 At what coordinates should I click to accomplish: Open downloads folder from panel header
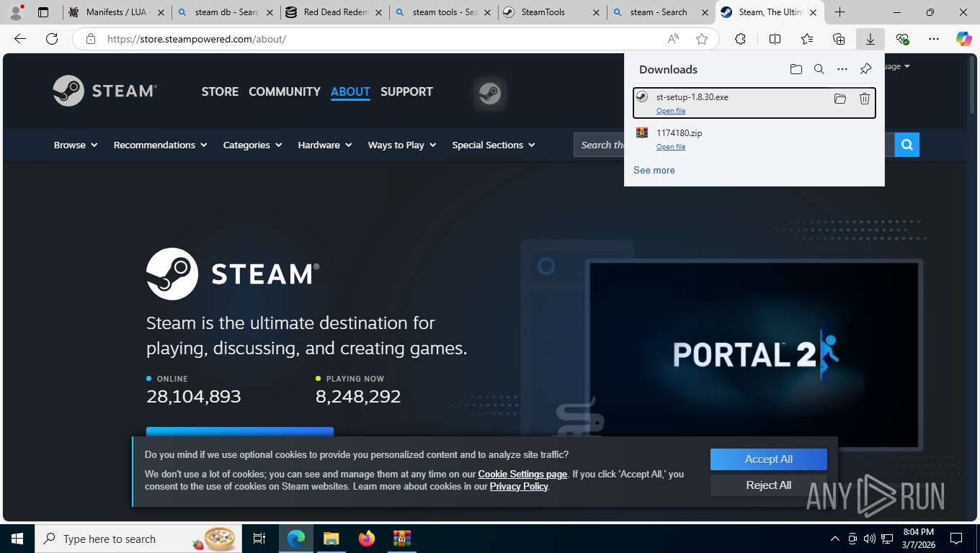click(x=796, y=69)
